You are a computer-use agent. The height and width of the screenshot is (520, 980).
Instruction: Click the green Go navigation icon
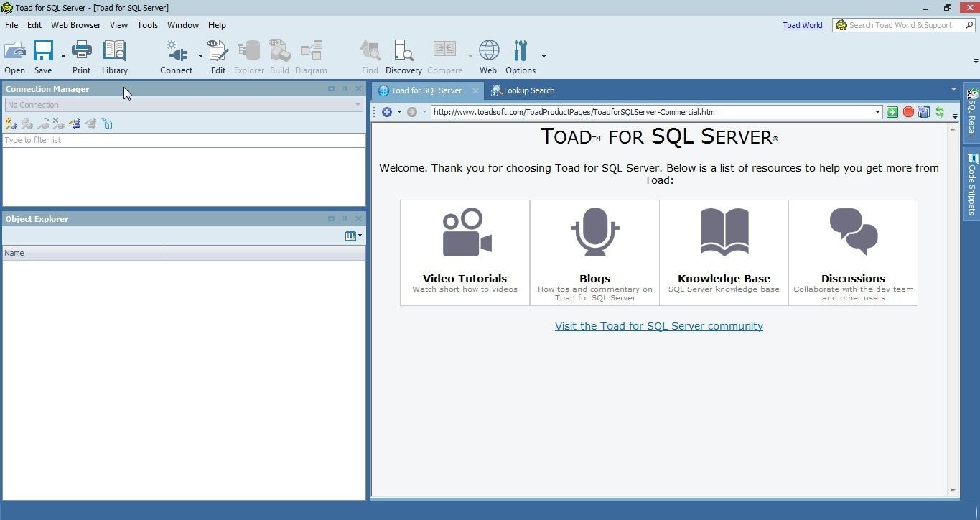(892, 112)
